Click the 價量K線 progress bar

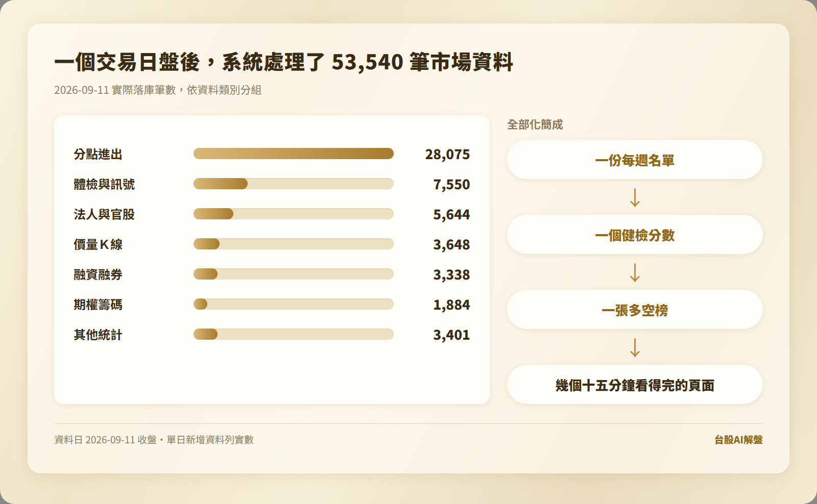point(294,244)
